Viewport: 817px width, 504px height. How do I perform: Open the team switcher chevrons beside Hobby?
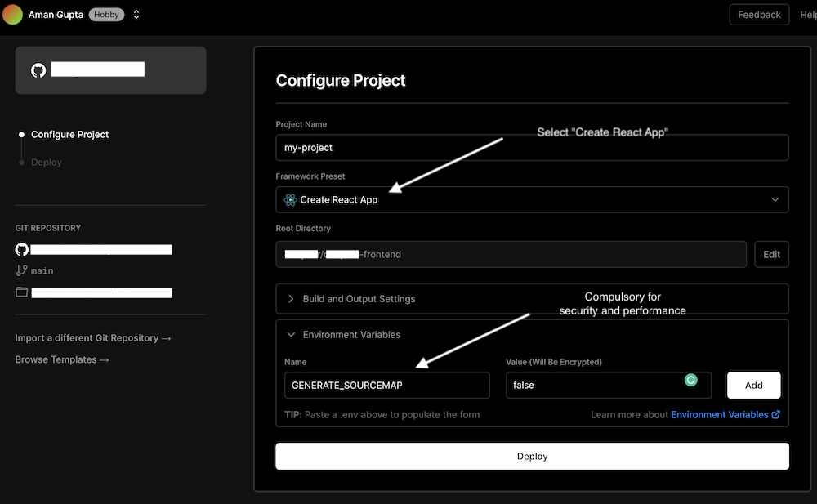(136, 15)
